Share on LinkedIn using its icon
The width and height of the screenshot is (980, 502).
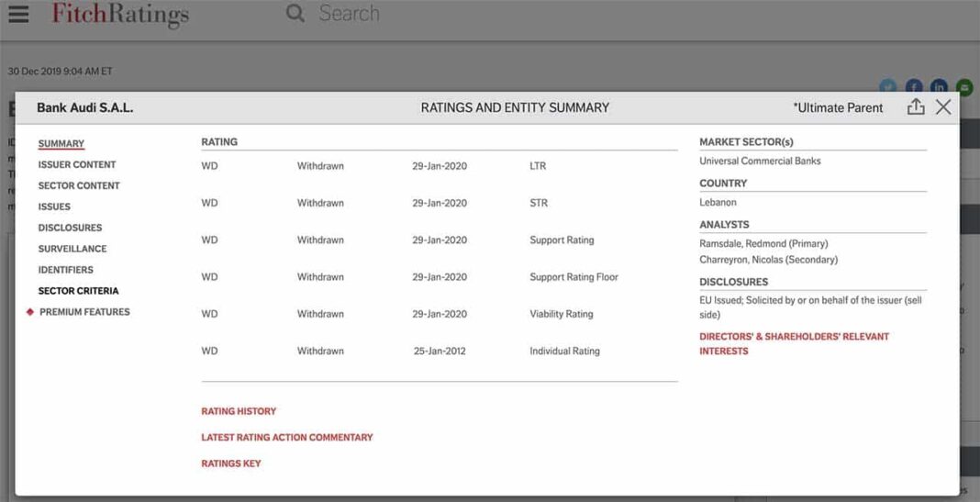point(940,87)
